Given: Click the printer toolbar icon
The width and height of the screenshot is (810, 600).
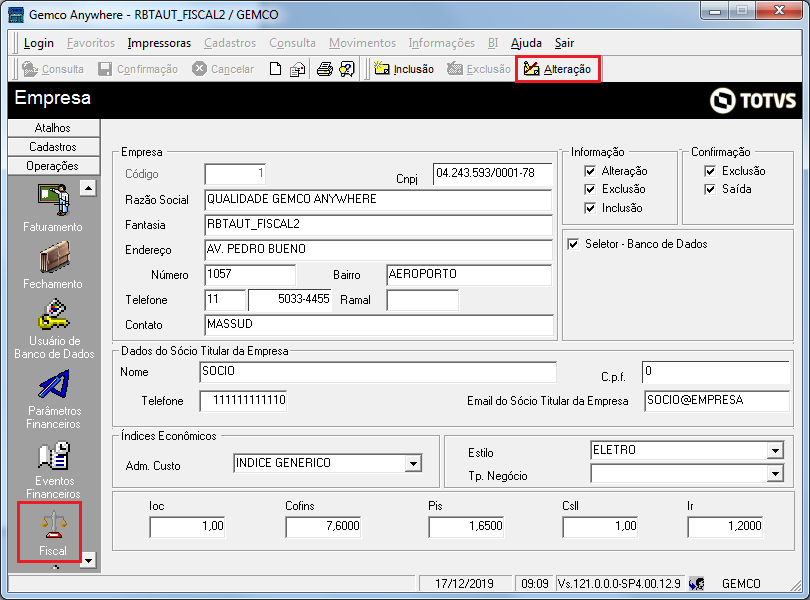Looking at the screenshot, I should (325, 69).
